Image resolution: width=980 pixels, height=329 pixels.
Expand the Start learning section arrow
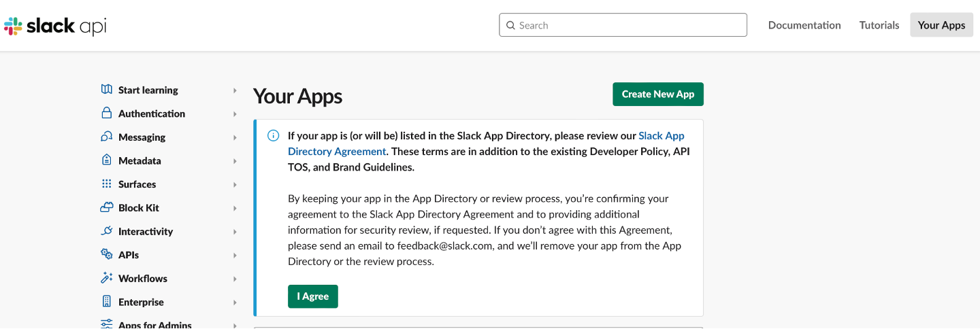[235, 90]
